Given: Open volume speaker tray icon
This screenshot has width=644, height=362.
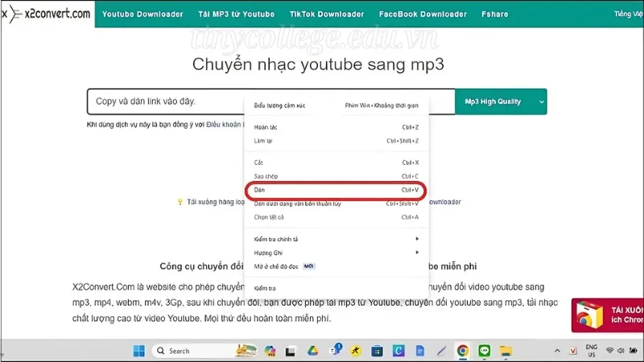Looking at the screenshot, I should [621, 351].
